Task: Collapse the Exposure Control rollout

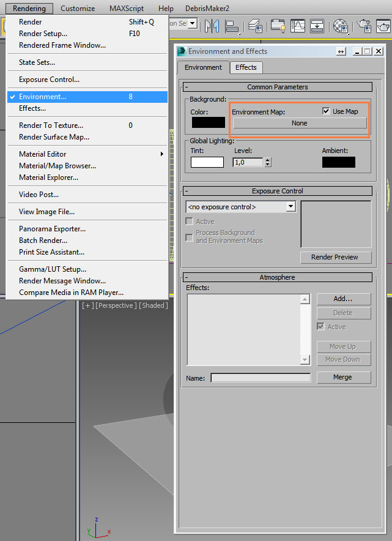Action: (278, 191)
